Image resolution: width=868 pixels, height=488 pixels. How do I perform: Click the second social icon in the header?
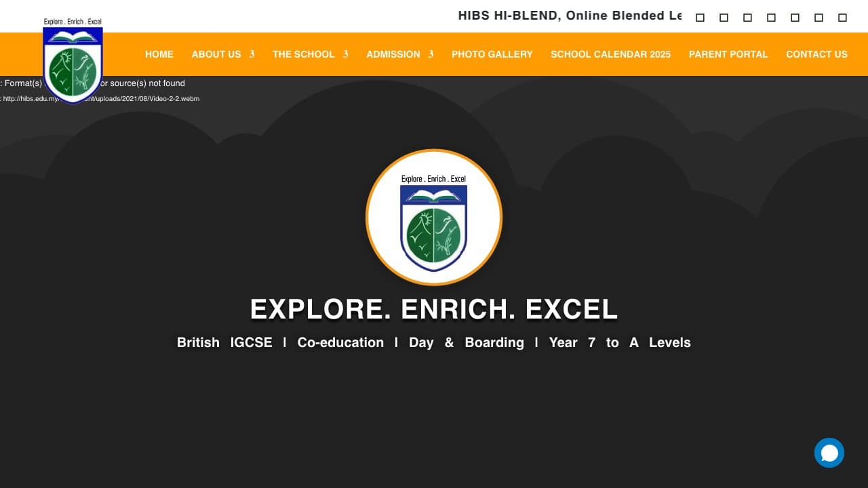point(723,17)
